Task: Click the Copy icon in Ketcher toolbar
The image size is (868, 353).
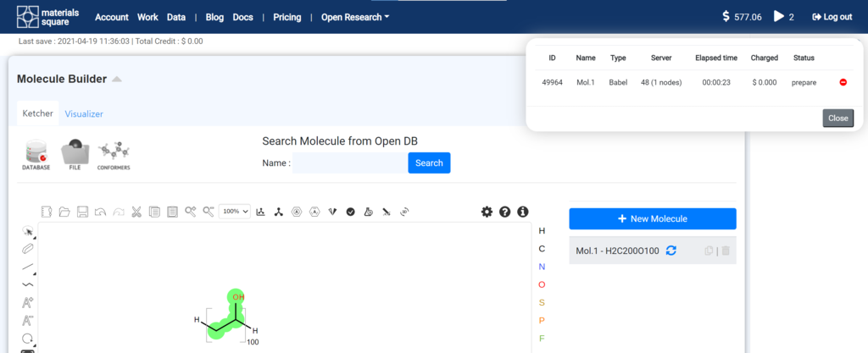Action: [154, 212]
